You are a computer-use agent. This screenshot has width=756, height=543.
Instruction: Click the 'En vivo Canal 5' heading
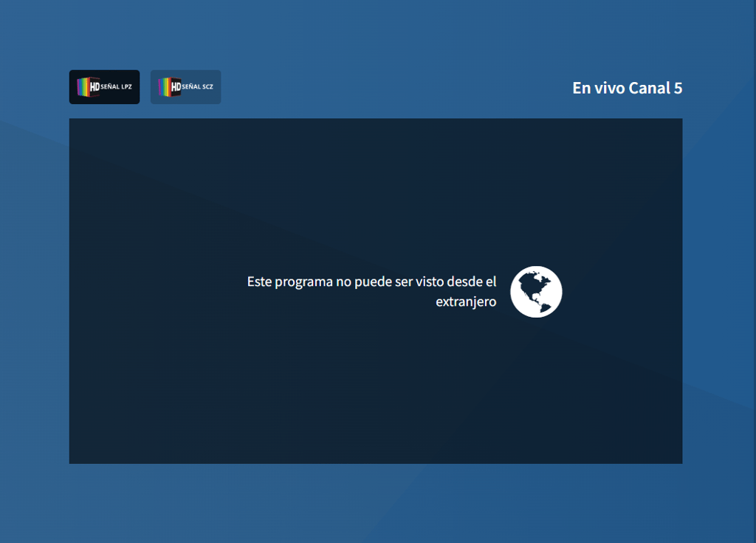[627, 88]
